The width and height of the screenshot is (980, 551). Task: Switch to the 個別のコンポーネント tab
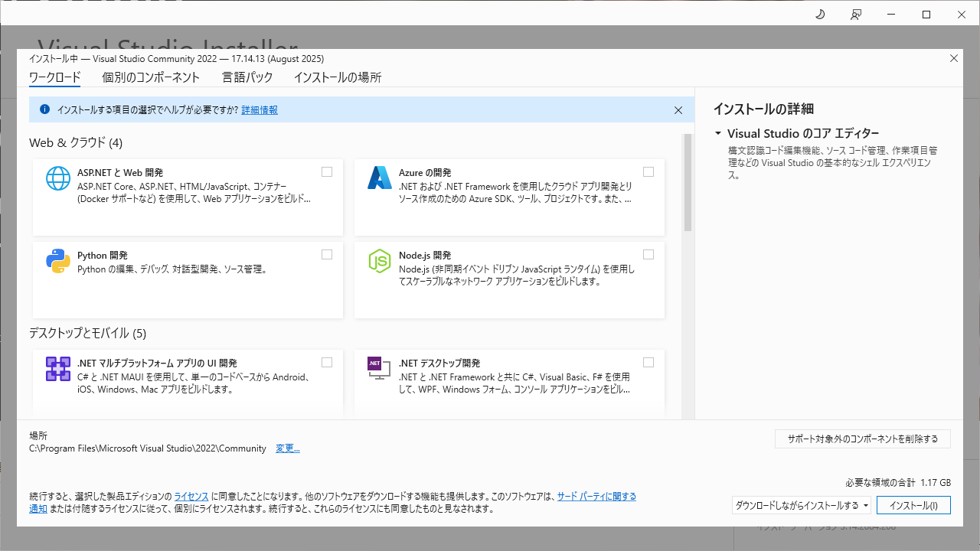151,77
